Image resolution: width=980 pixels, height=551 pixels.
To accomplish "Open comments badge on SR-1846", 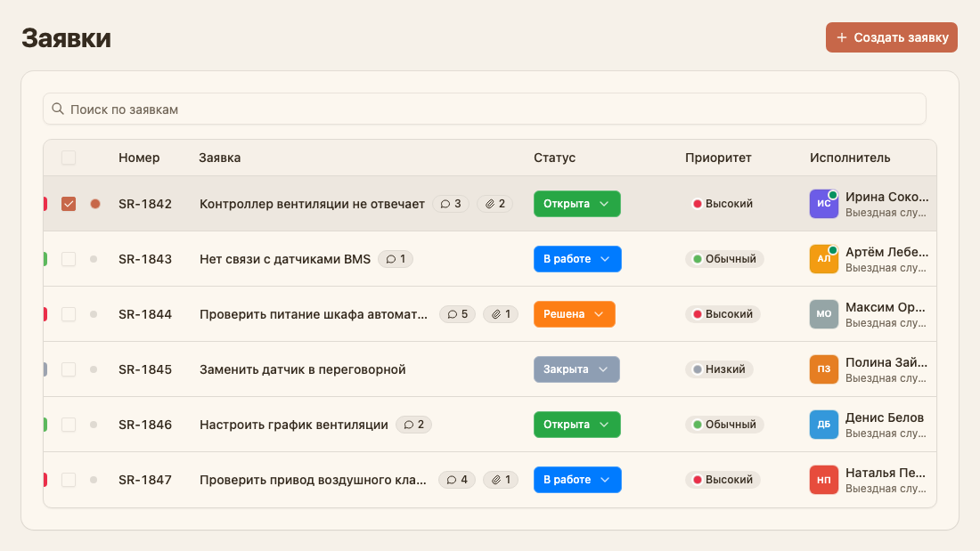I will 413,425.
